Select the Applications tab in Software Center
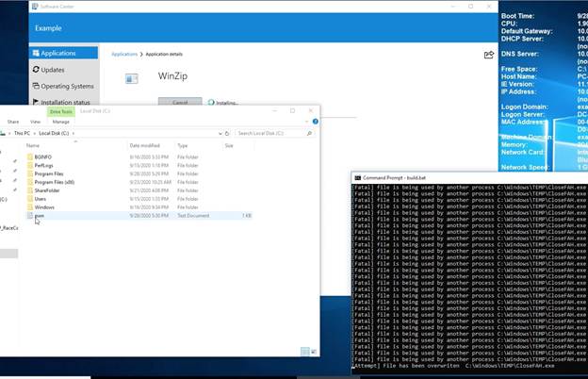The image size is (588, 379). [x=57, y=54]
